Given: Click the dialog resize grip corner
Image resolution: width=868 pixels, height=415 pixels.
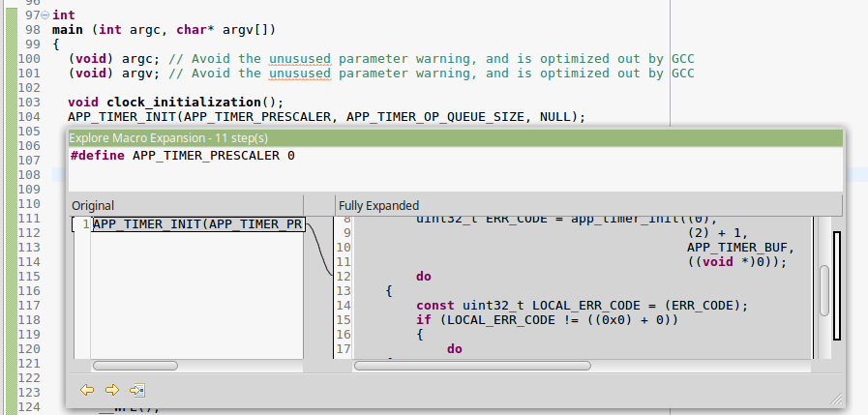Looking at the screenshot, I should click(x=836, y=399).
